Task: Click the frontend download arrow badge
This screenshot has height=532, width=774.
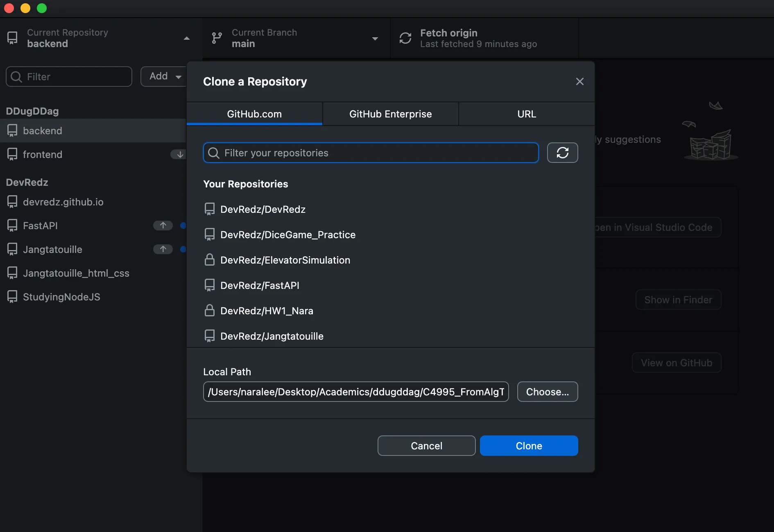Action: (179, 154)
